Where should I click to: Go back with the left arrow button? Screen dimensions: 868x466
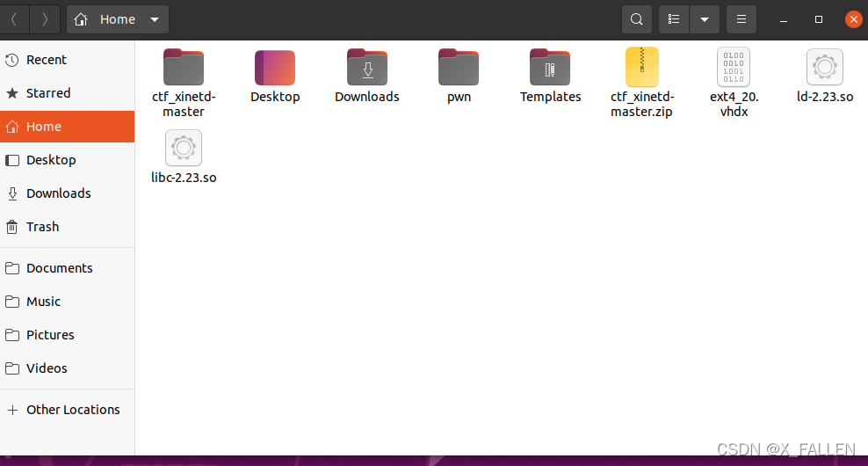[14, 19]
